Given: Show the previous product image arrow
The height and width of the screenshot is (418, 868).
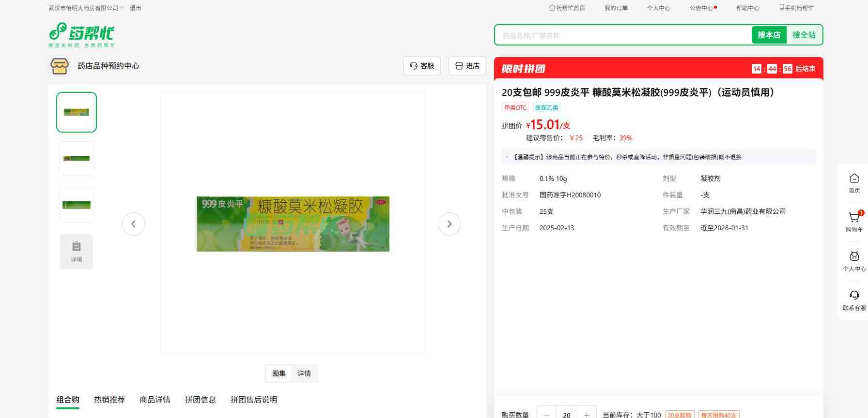Looking at the screenshot, I should (134, 224).
